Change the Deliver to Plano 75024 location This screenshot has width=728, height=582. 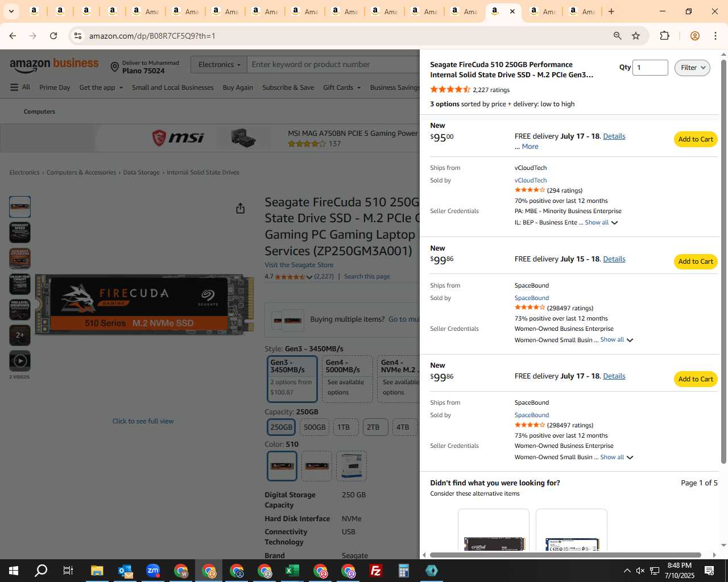144,67
